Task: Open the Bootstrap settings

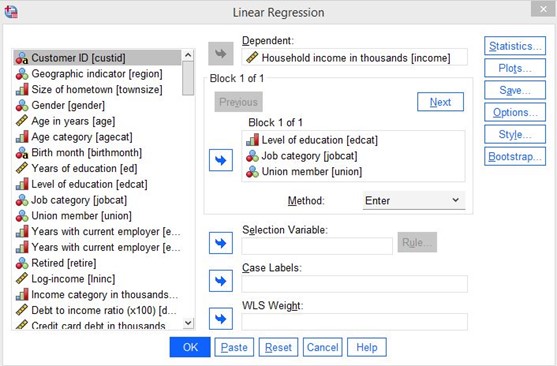Action: coord(515,156)
